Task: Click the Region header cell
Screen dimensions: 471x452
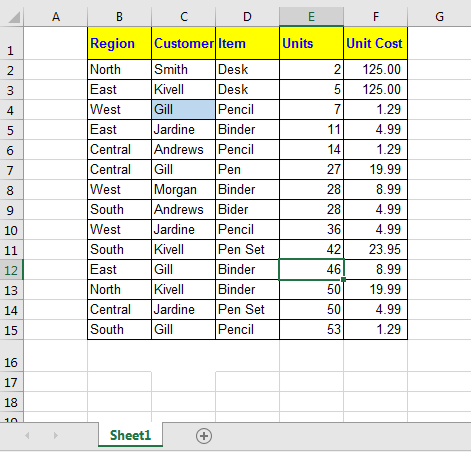Action: click(x=119, y=43)
